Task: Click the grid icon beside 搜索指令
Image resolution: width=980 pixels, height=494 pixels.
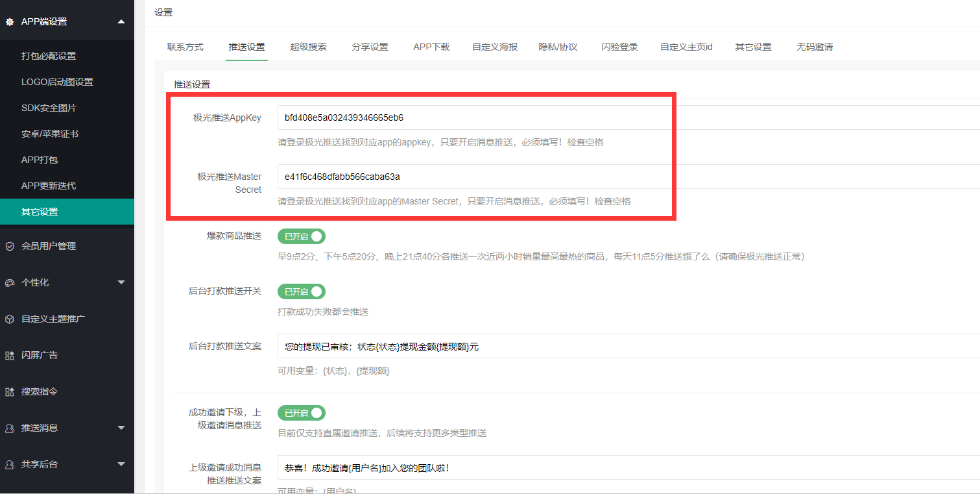Action: [9, 391]
